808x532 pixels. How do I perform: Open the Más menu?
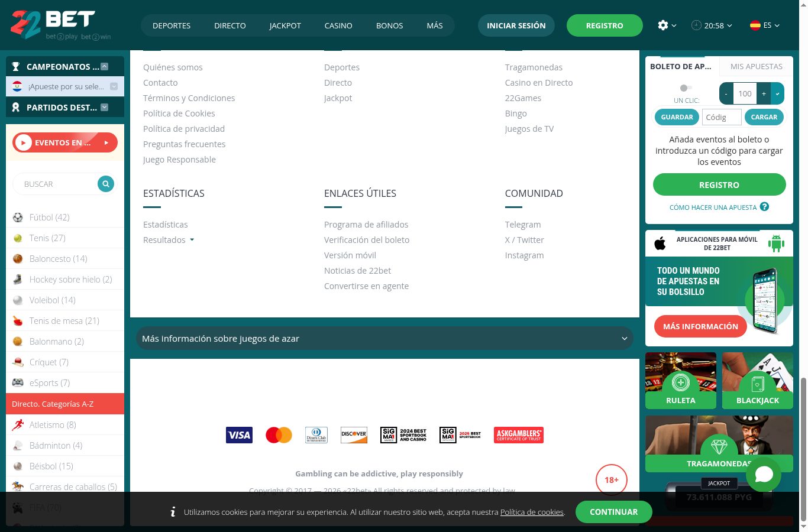(x=435, y=25)
